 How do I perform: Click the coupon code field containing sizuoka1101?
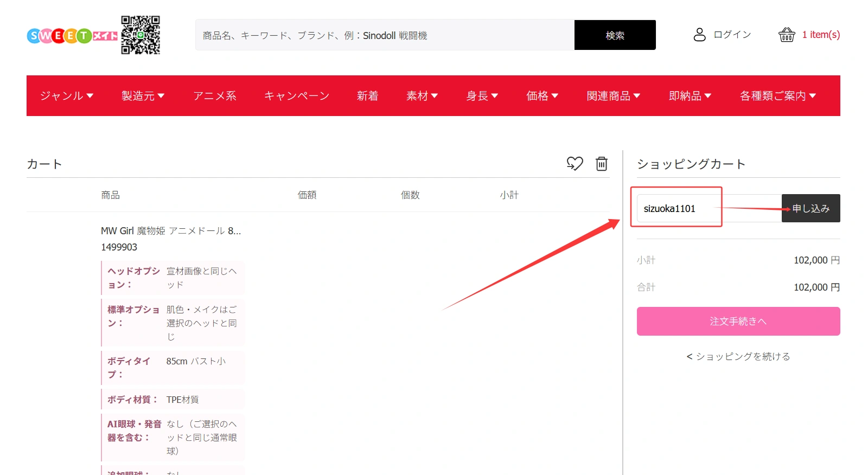[x=709, y=208]
